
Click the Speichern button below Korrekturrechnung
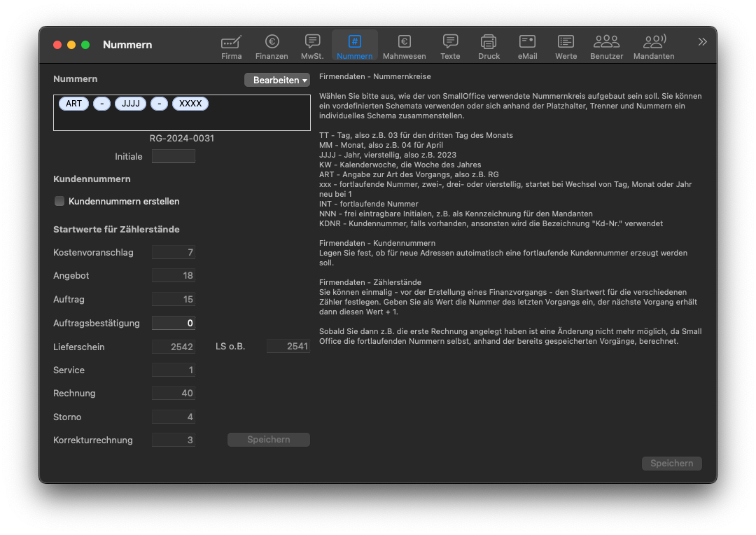(268, 440)
